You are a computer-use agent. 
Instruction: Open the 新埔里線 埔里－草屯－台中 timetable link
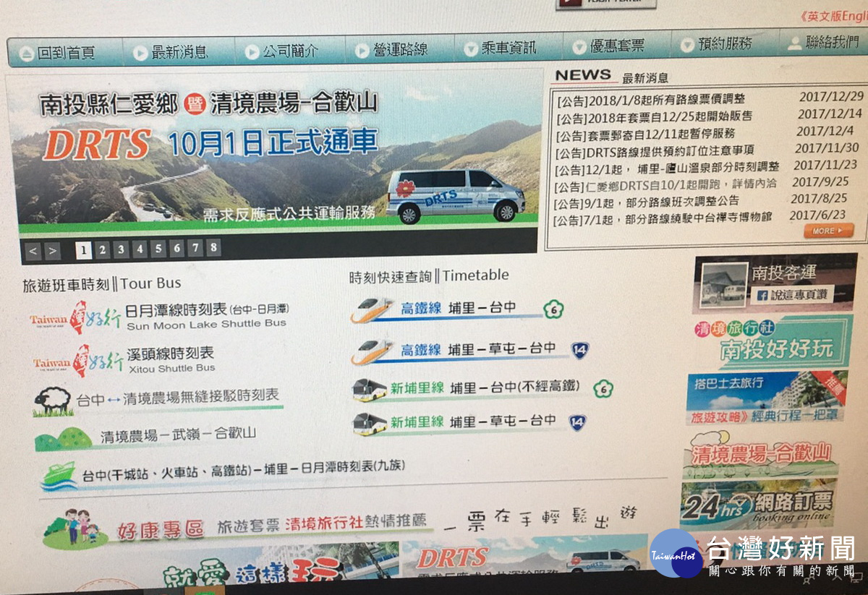474,421
